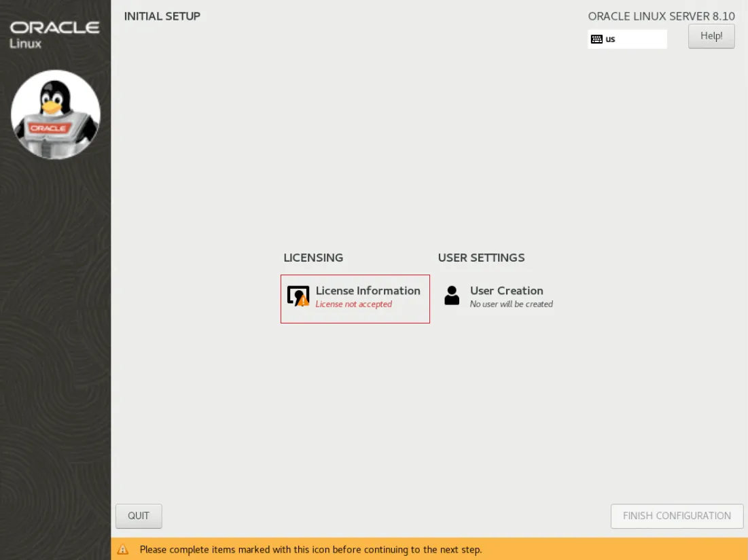Click the warning triangle on License Information
Viewport: 748px width, 560px height.
click(x=304, y=301)
